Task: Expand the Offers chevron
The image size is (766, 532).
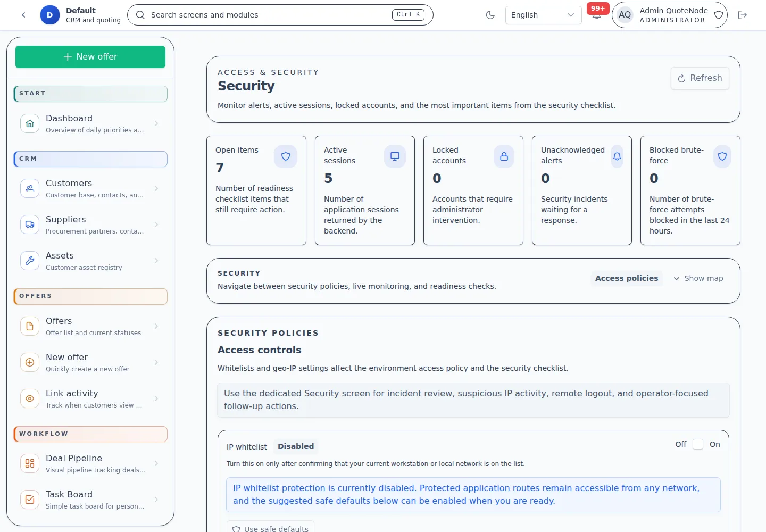Action: (156, 326)
